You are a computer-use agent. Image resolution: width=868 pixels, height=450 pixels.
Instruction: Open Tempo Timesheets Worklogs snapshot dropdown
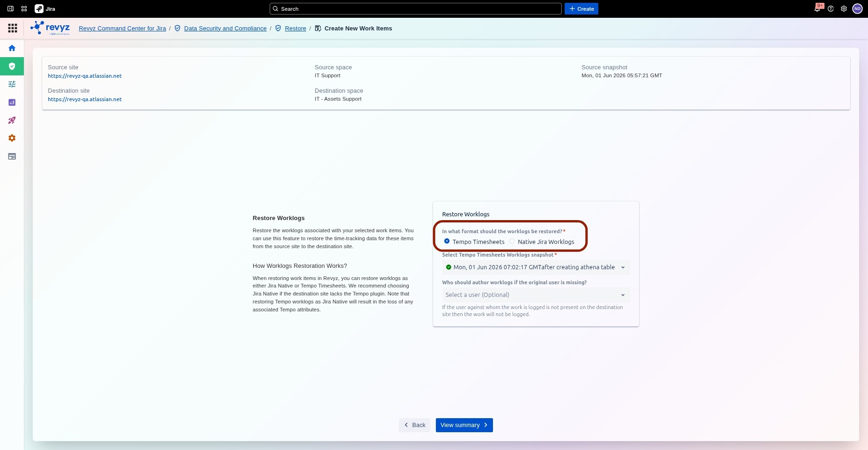coord(536,267)
